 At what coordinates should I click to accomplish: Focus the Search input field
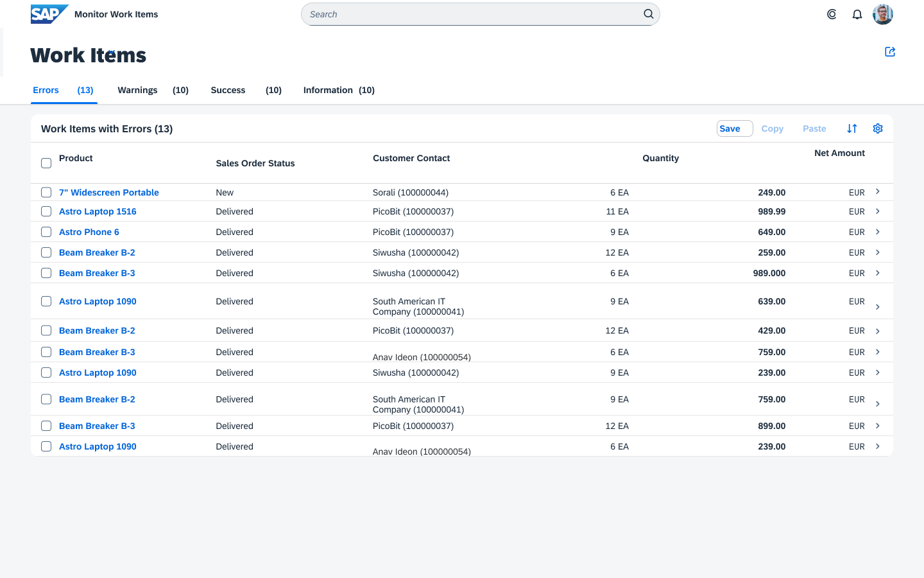click(480, 14)
